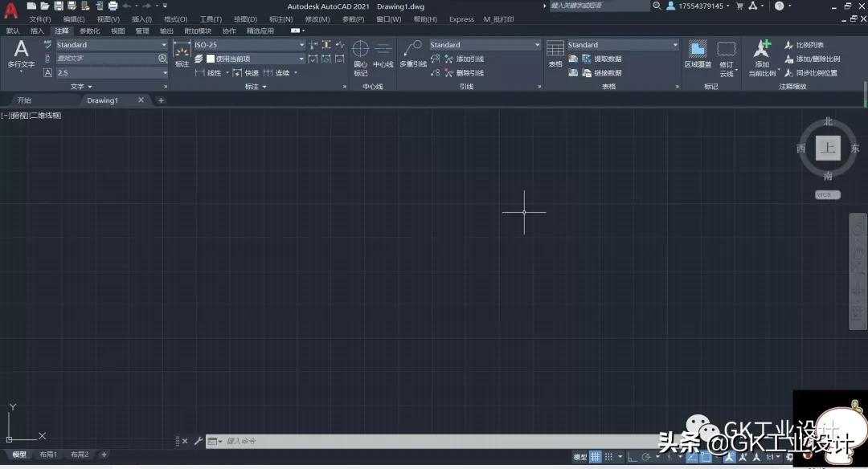The image size is (868, 469).
Task: Click the spell check ABC icon
Action: (x=47, y=44)
